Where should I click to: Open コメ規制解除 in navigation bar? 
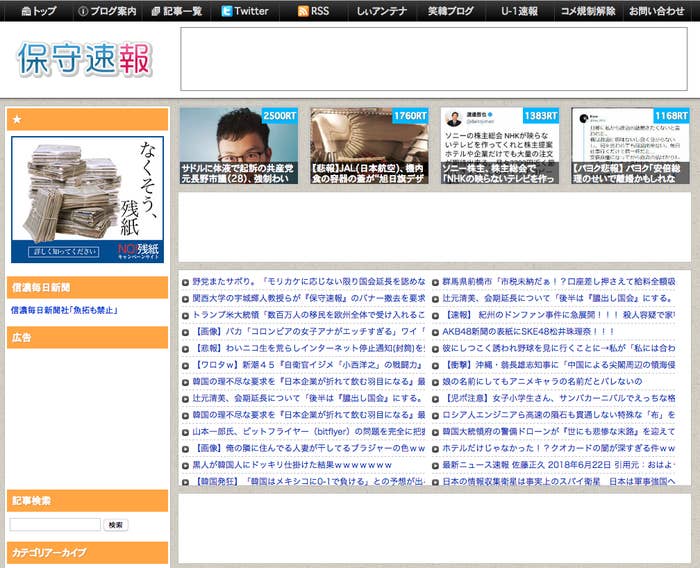pos(588,11)
